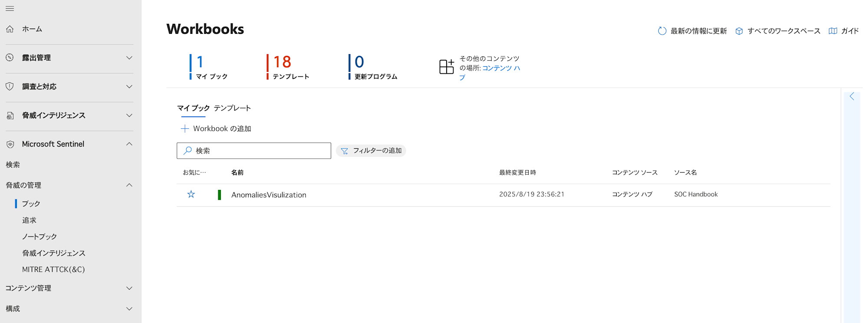This screenshot has height=323, width=868.
Task: Click the お気に… column header
Action: tap(194, 173)
